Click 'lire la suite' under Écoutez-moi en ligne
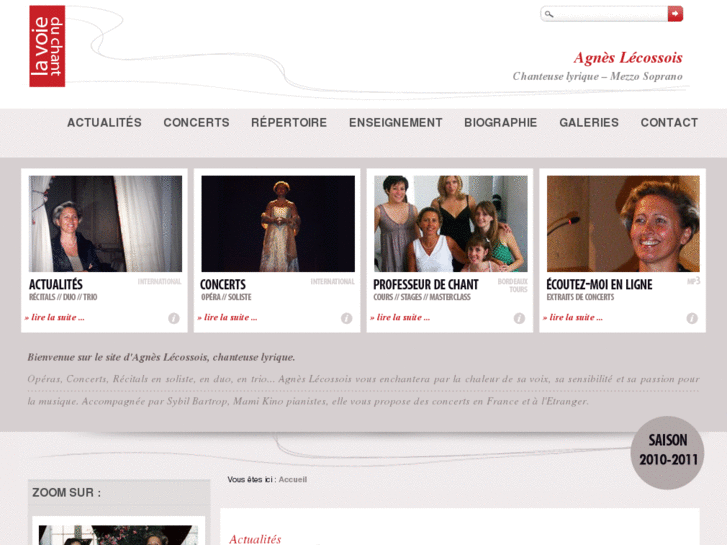The width and height of the screenshot is (727, 545). click(575, 317)
